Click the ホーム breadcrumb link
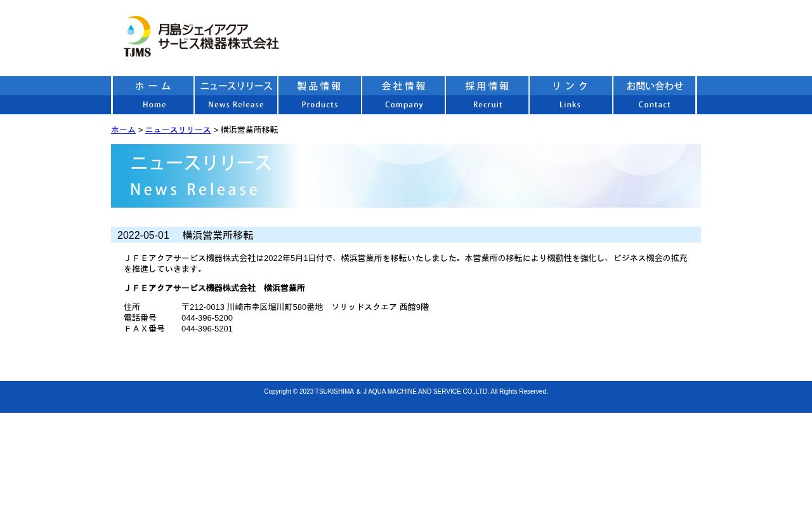The width and height of the screenshot is (812, 508). [123, 130]
